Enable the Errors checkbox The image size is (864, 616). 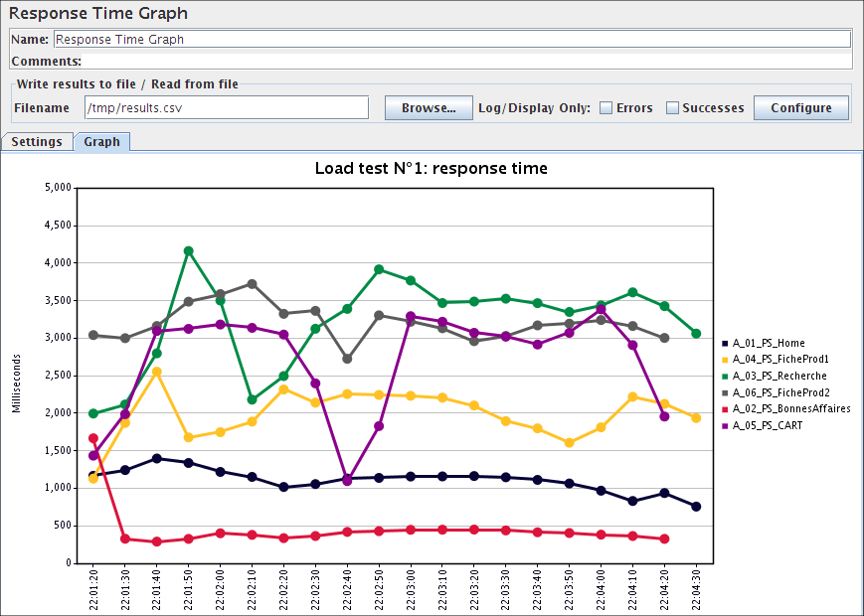tap(605, 107)
